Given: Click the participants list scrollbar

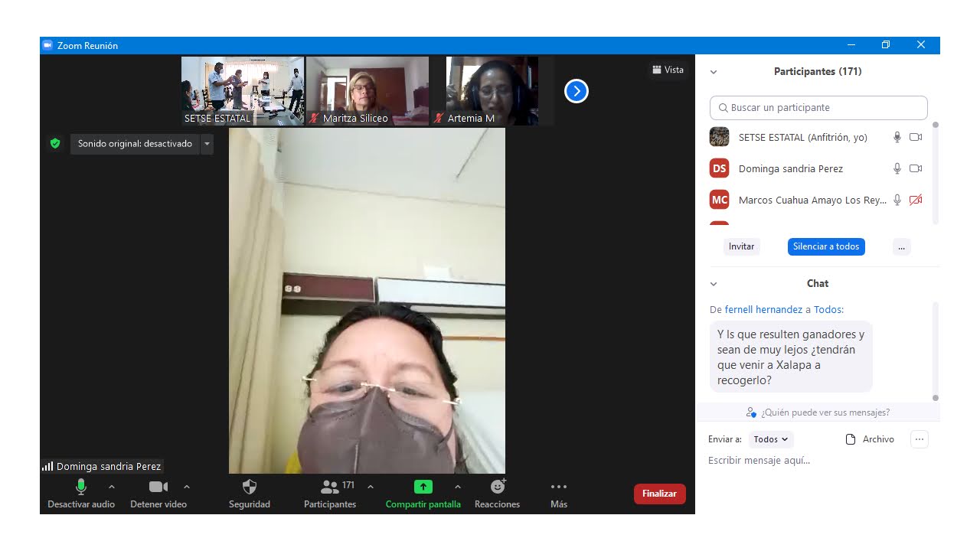Looking at the screenshot, I should click(x=936, y=173).
